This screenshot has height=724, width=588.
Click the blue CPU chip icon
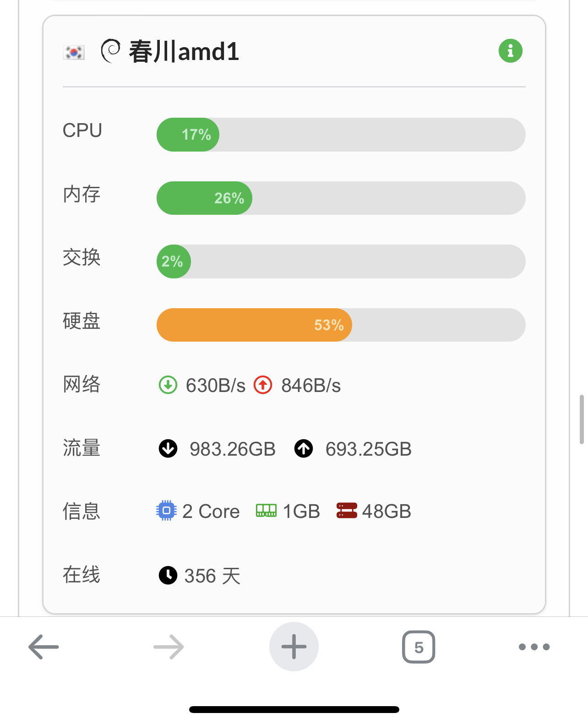(x=166, y=511)
